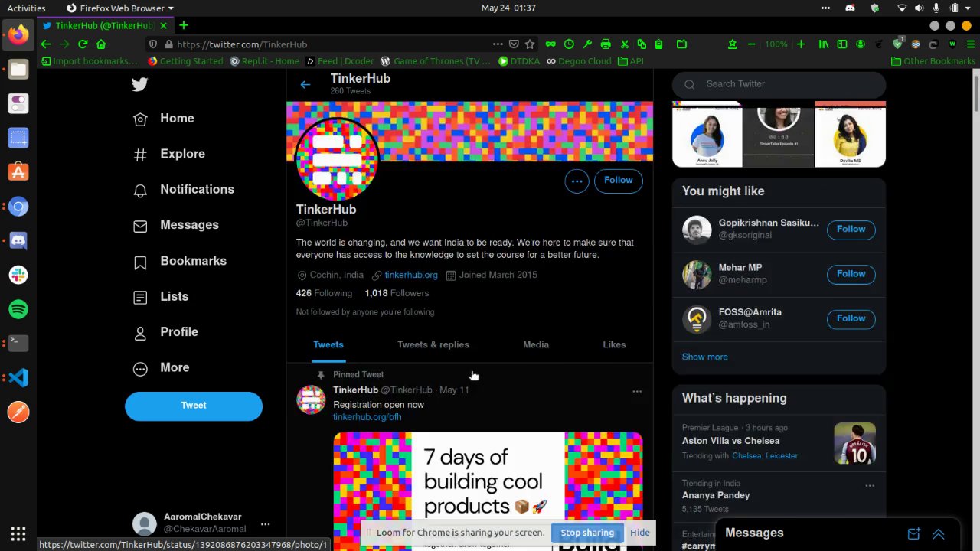Expand the Messages drawer with the chevrons
This screenshot has width=980, height=551.
(939, 533)
